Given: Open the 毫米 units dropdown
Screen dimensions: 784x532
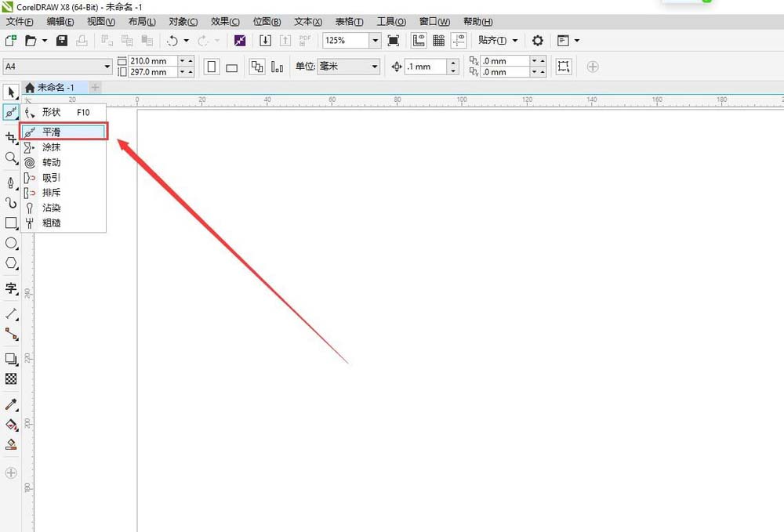Looking at the screenshot, I should (349, 67).
